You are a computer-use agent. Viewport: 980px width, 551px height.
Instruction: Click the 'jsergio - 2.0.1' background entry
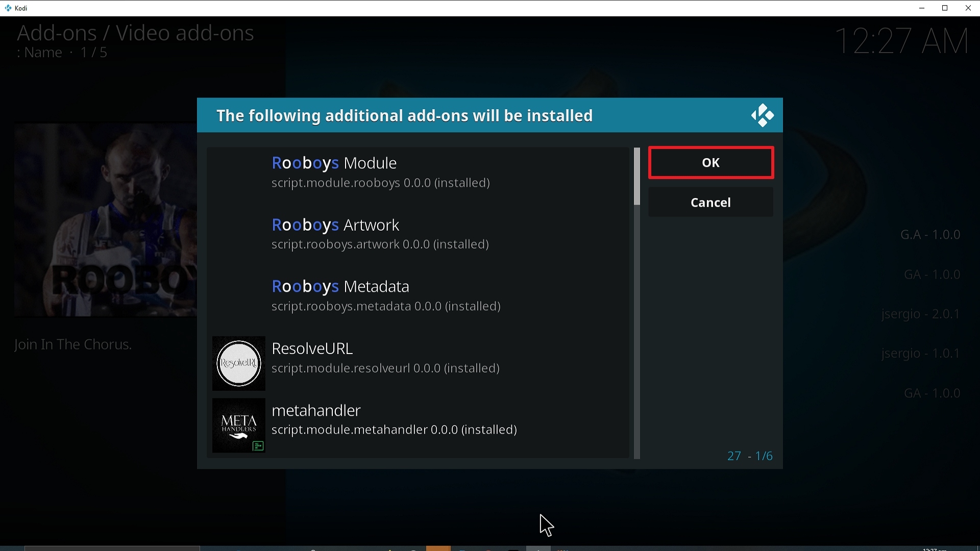point(921,314)
